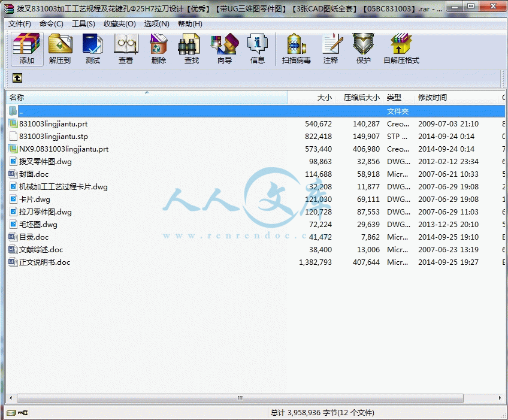Click the Add (添加) toolbar icon
The height and width of the screenshot is (420, 508).
pyautogui.click(x=27, y=49)
